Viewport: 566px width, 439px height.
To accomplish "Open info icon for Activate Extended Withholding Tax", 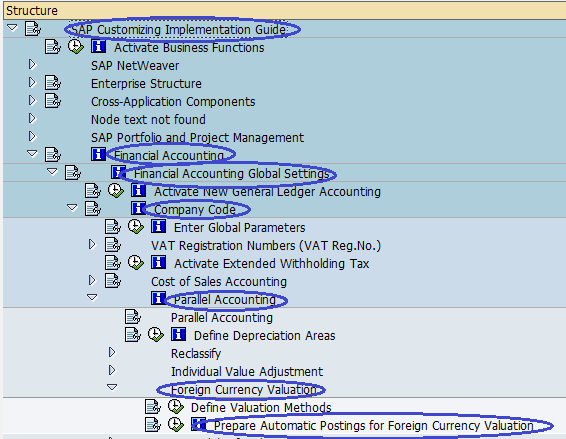I will 159,262.
